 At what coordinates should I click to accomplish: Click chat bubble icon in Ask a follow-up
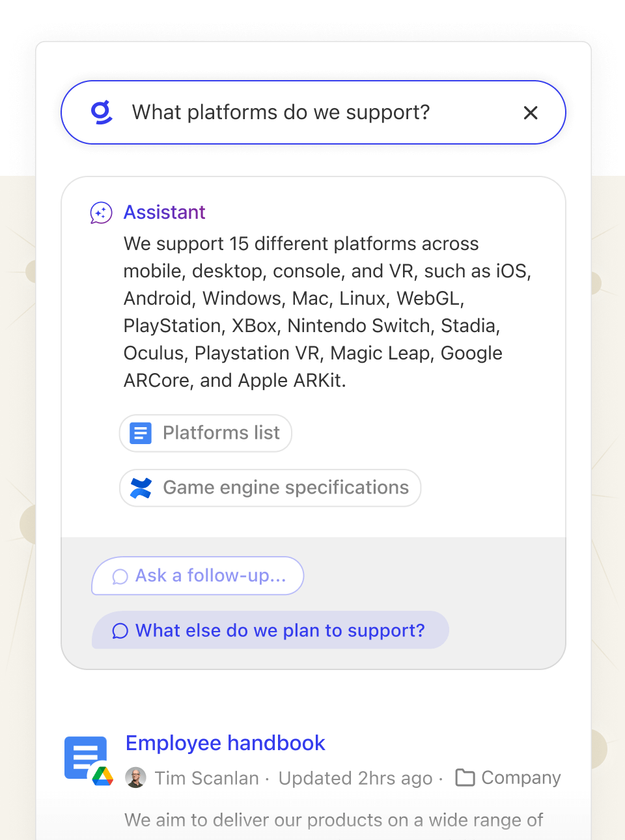click(120, 577)
